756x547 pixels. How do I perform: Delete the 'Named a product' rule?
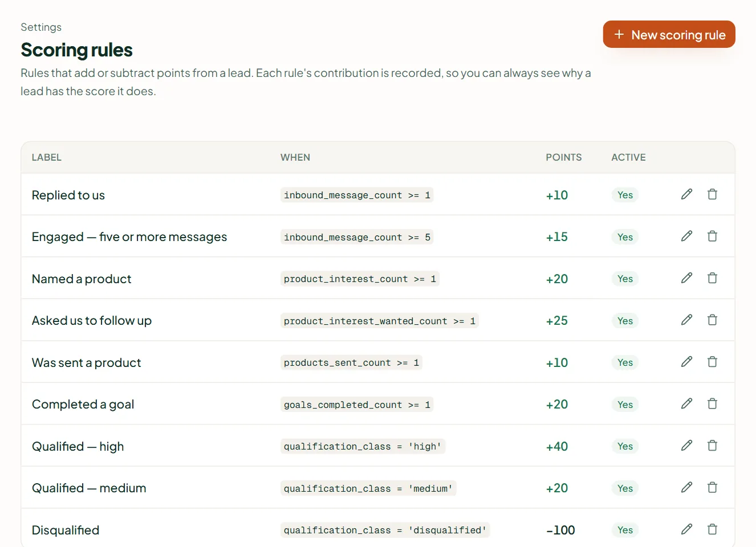click(x=712, y=278)
